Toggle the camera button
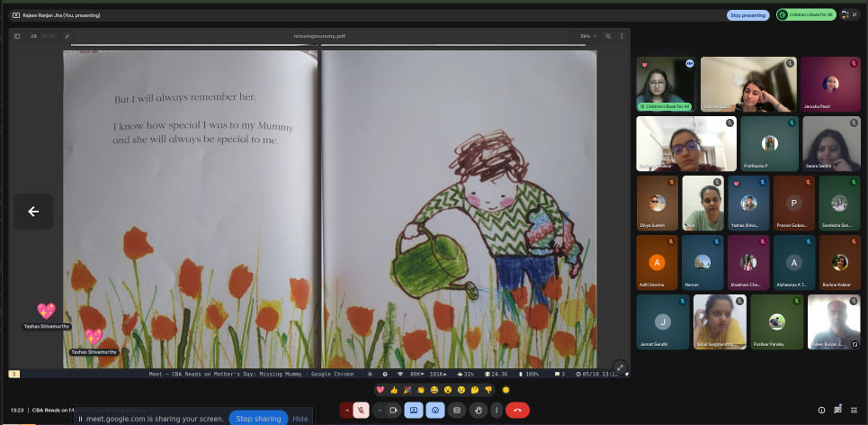 coord(394,410)
